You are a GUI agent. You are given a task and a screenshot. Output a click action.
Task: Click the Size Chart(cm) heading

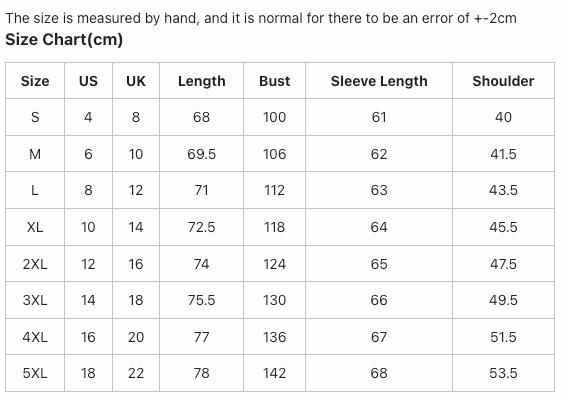pyautogui.click(x=64, y=39)
